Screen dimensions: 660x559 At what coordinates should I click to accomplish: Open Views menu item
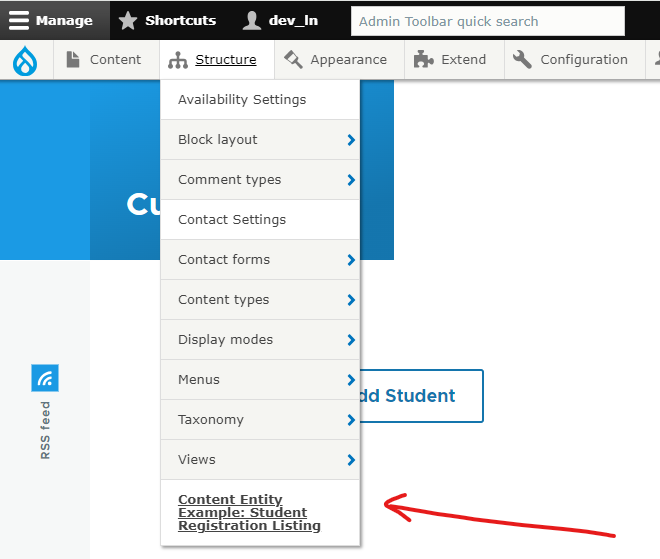[x=260, y=460]
